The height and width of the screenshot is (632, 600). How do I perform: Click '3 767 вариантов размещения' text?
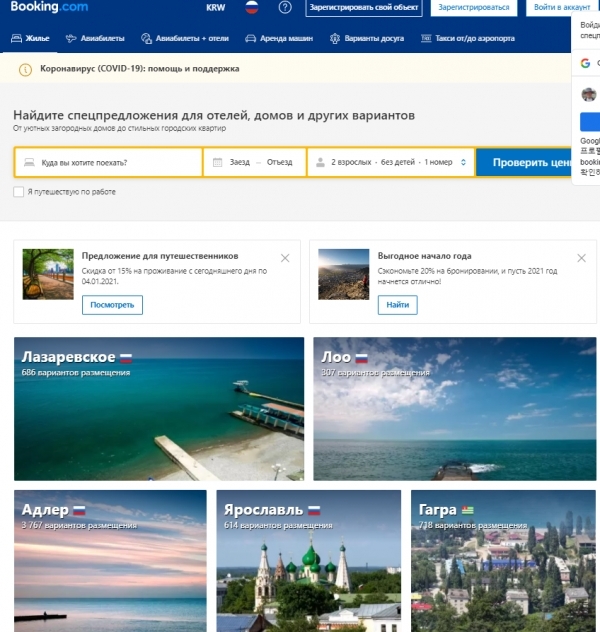coord(79,526)
